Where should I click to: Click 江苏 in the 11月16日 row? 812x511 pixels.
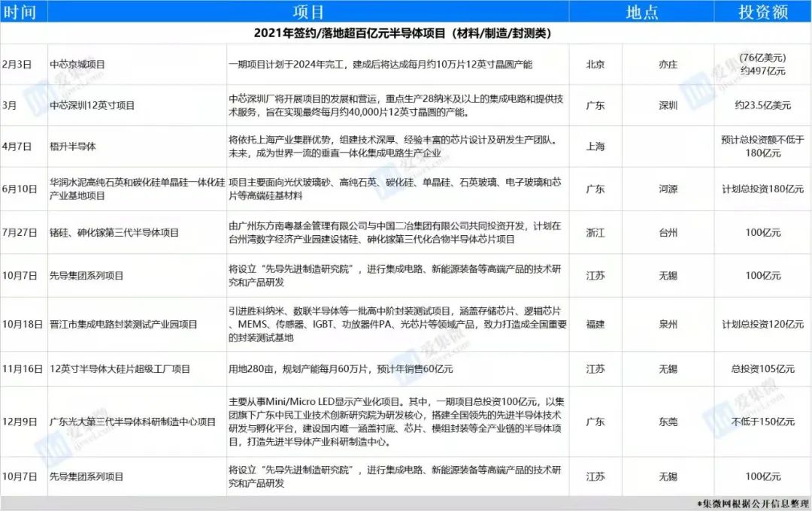pos(595,369)
